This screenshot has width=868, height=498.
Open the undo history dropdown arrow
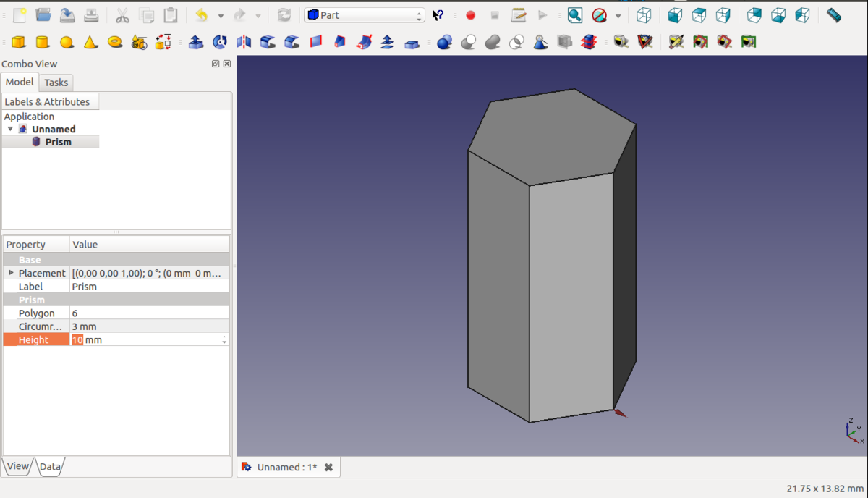click(221, 15)
